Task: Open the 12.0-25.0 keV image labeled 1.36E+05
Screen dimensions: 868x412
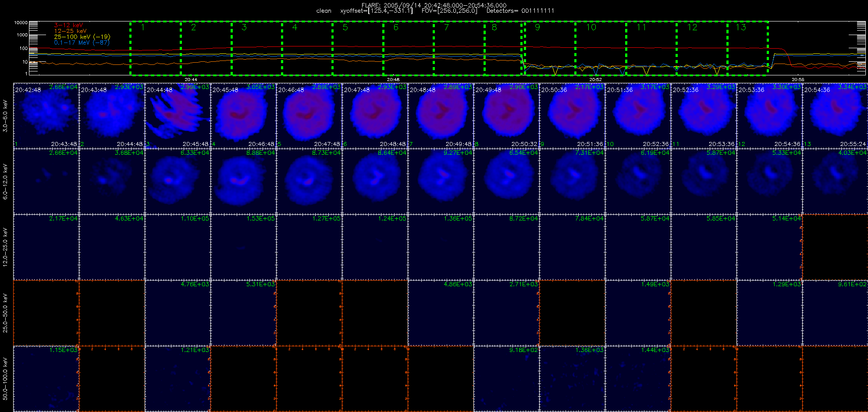Action: click(441, 247)
